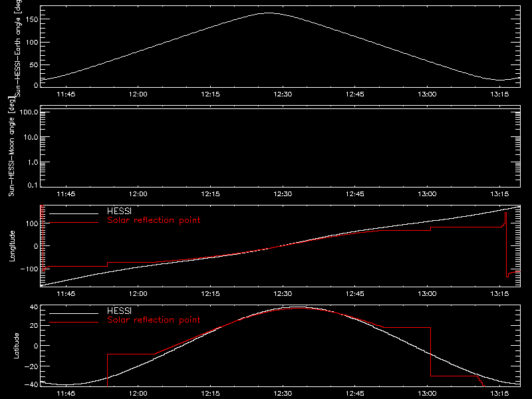Pick the 11:45 time label under Moon angle plot
Viewport: 532px width, 399px height.
click(x=66, y=194)
